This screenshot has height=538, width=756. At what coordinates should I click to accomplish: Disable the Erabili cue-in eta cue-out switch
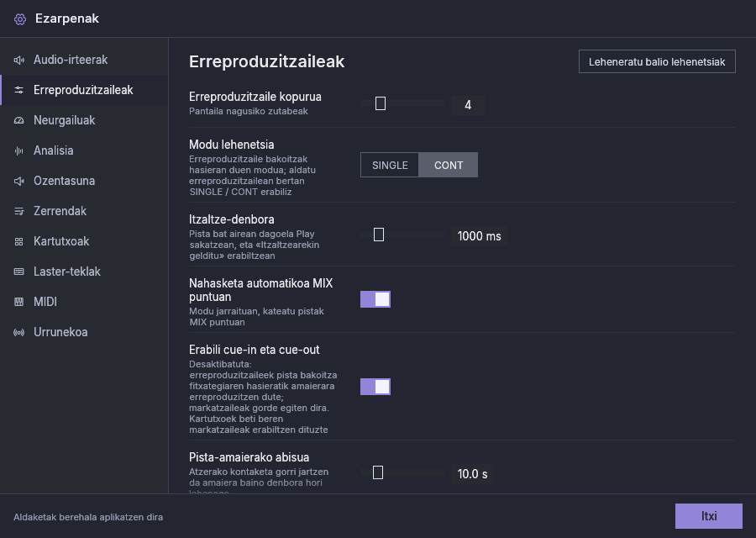point(375,387)
